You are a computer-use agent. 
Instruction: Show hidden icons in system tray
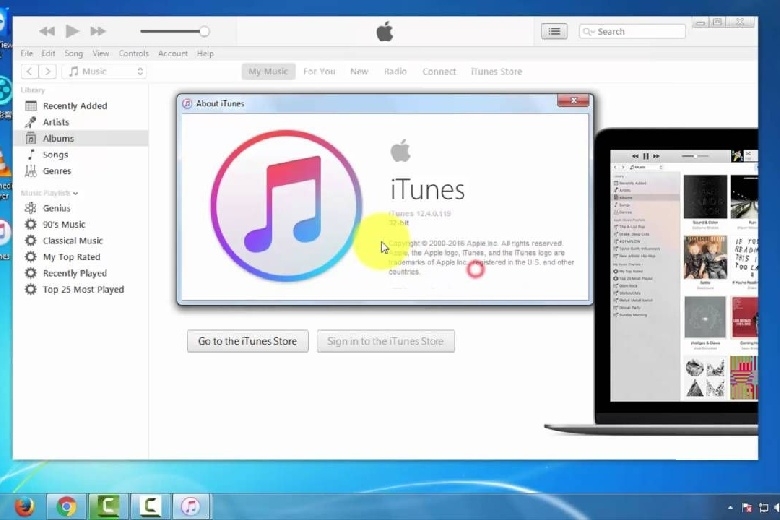point(730,508)
